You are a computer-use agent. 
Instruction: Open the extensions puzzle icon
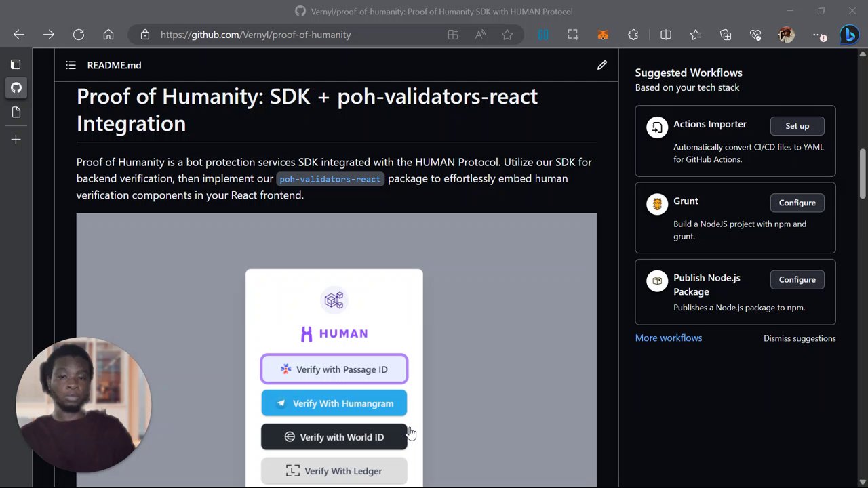pos(633,35)
